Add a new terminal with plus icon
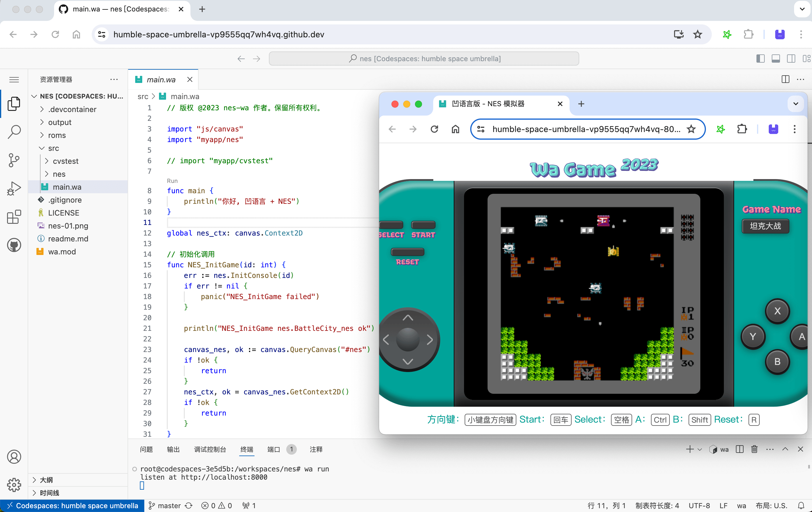This screenshot has height=512, width=812. [689, 449]
